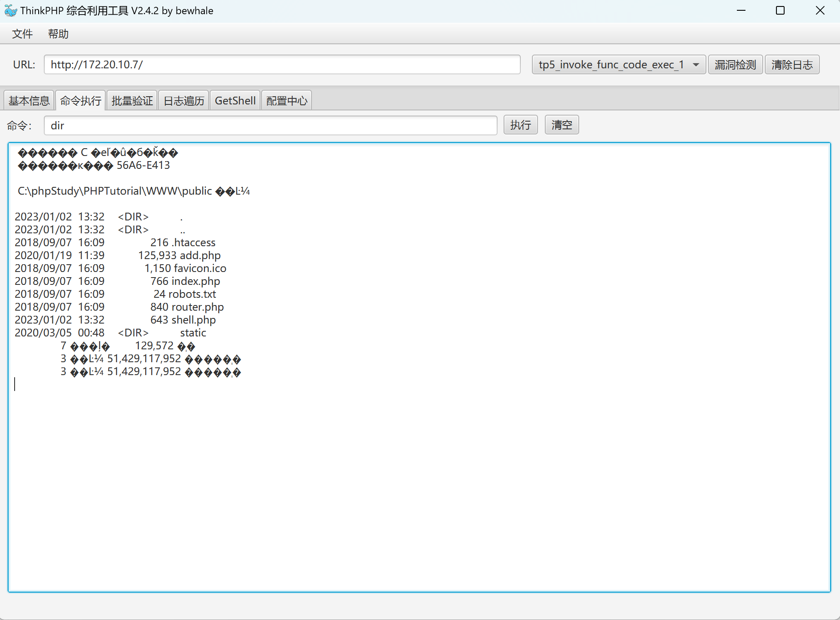Open the 批量验证 tab

(132, 101)
